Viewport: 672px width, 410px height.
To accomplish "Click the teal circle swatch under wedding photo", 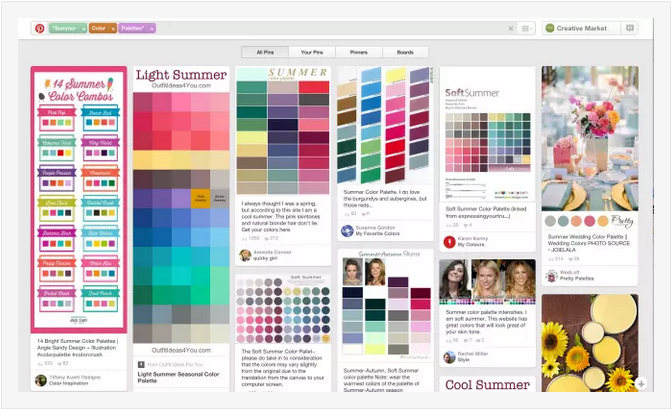I will [x=563, y=221].
